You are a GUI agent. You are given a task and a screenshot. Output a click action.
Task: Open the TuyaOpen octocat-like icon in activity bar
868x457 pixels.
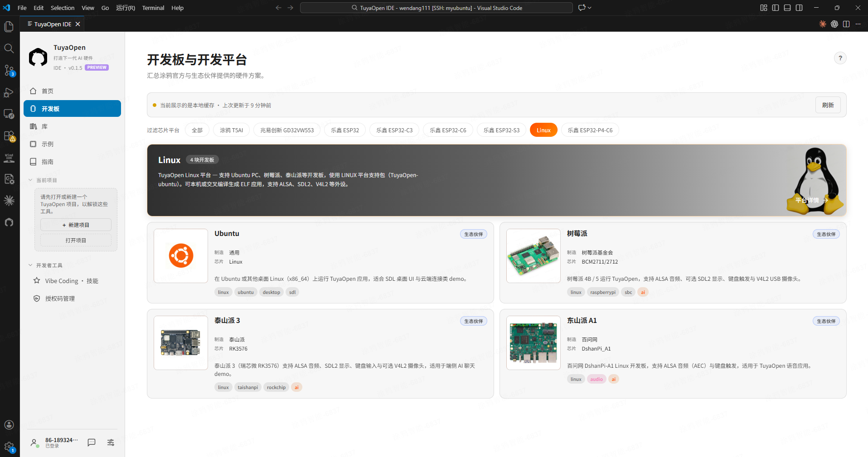(x=9, y=222)
